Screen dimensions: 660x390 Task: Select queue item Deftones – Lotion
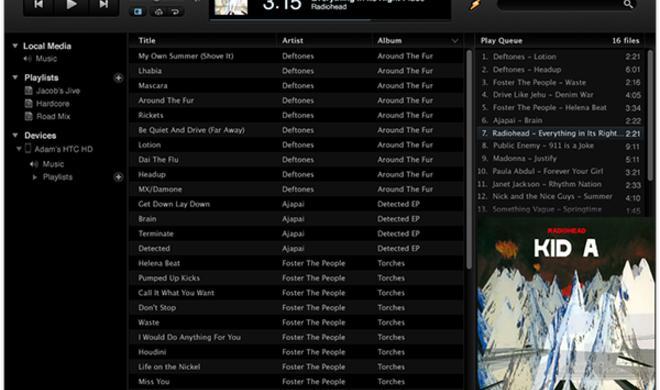(560, 56)
